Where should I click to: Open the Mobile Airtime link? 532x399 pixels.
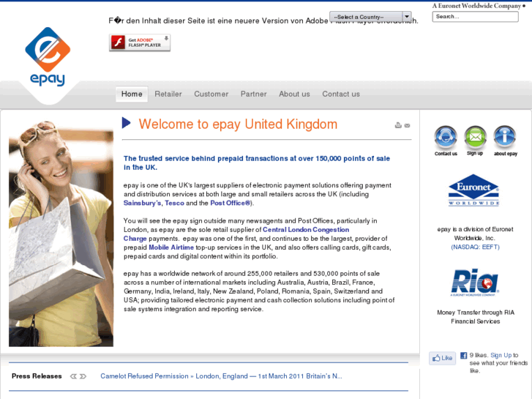[171, 247]
